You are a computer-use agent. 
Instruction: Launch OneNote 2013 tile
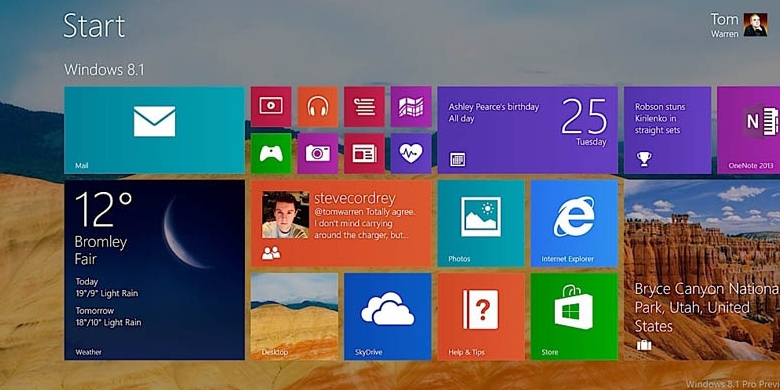[749, 130]
